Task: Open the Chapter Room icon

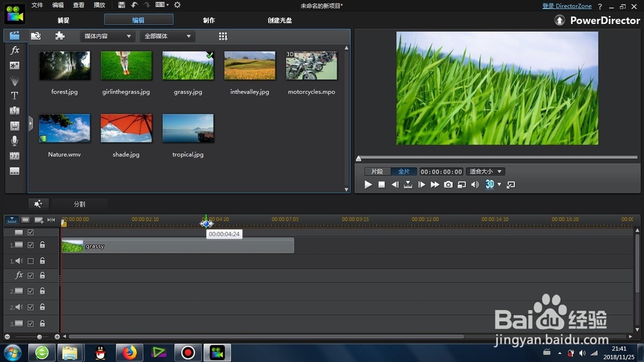Action: 14,156
